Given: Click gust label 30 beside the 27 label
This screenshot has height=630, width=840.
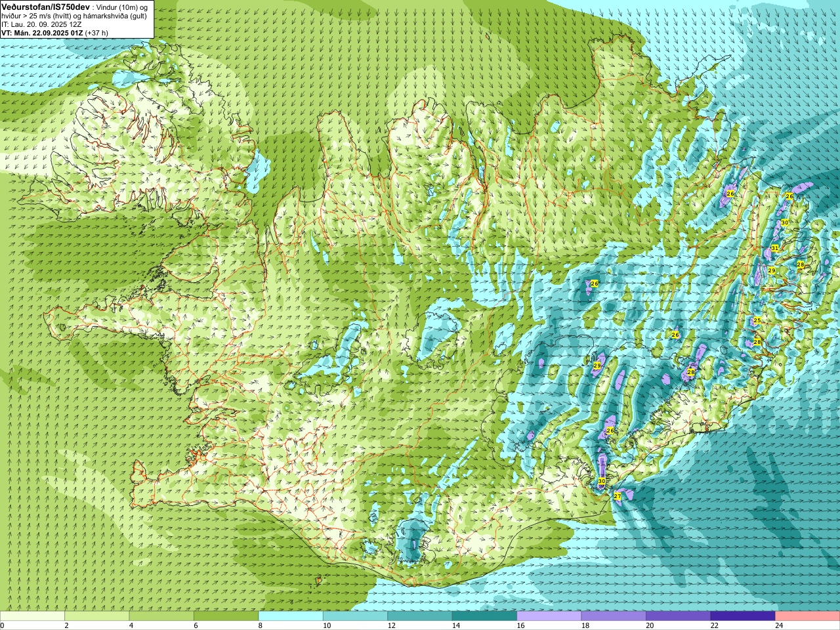Looking at the screenshot, I should (x=602, y=482).
